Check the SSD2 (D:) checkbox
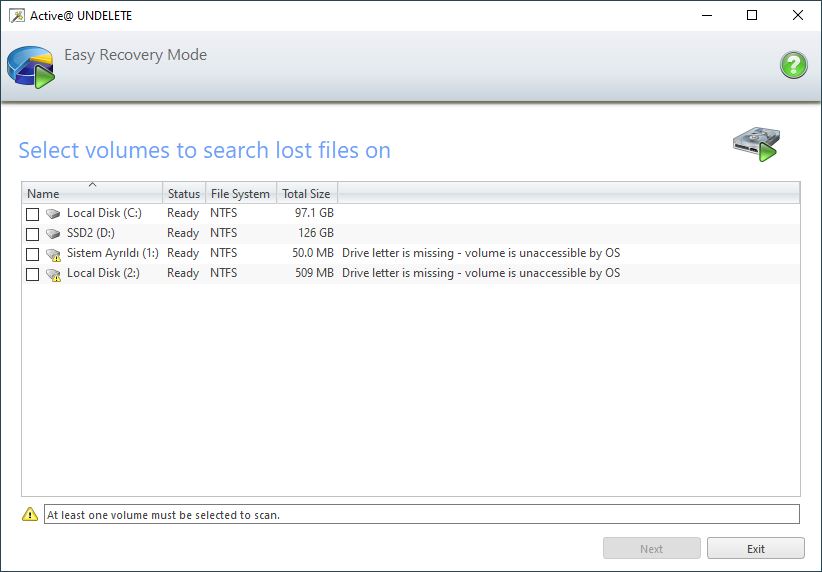The height and width of the screenshot is (572, 822). (x=33, y=234)
